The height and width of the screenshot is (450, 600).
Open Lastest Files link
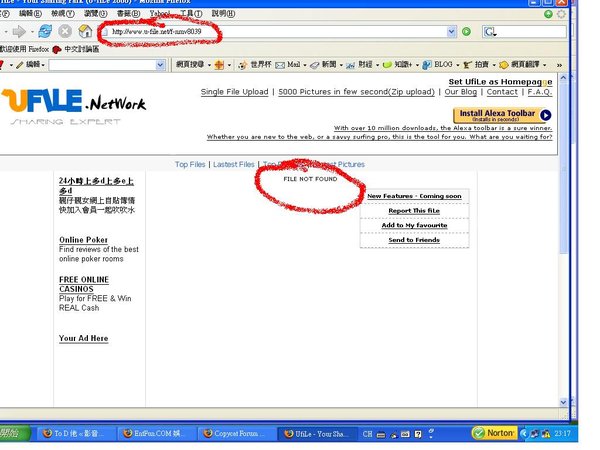point(234,165)
